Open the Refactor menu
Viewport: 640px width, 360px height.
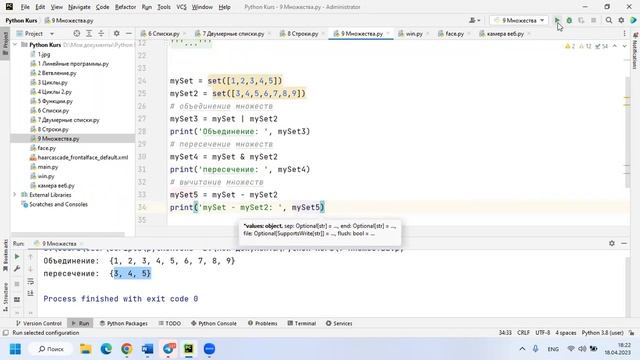(x=125, y=7)
